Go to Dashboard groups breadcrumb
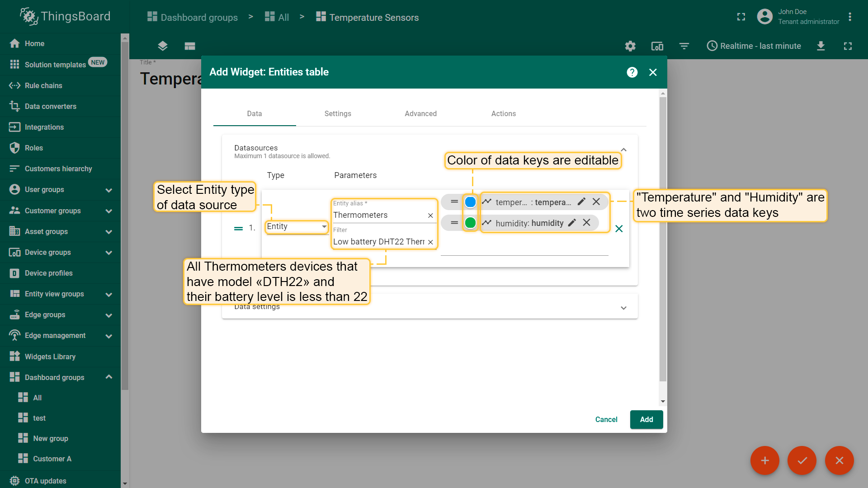This screenshot has height=488, width=868. [193, 17]
